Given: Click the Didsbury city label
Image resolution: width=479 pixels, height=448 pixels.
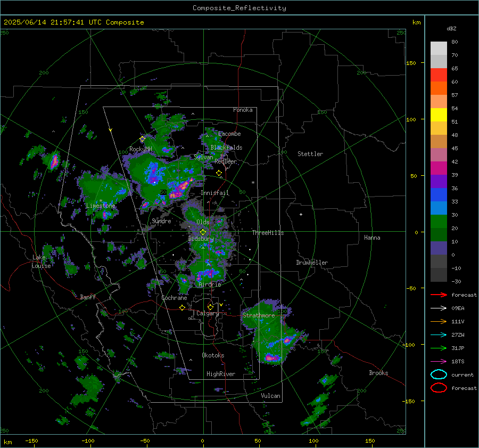Looking at the screenshot, I should (201, 239).
